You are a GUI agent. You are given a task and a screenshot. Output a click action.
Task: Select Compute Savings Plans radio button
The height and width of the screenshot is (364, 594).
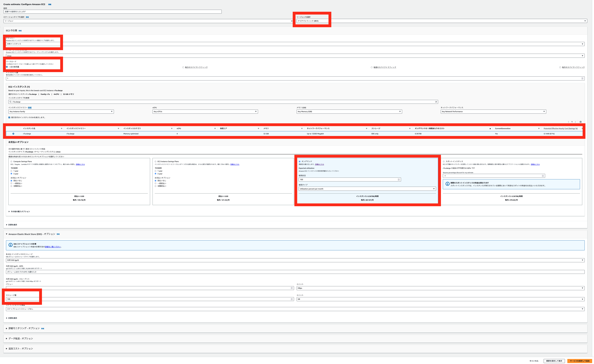[x=11, y=162]
